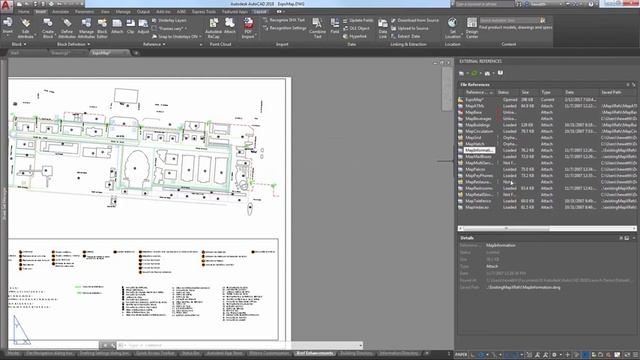This screenshot has height=360, width=640.
Task: Open Recognition Settings
Action: point(284,28)
